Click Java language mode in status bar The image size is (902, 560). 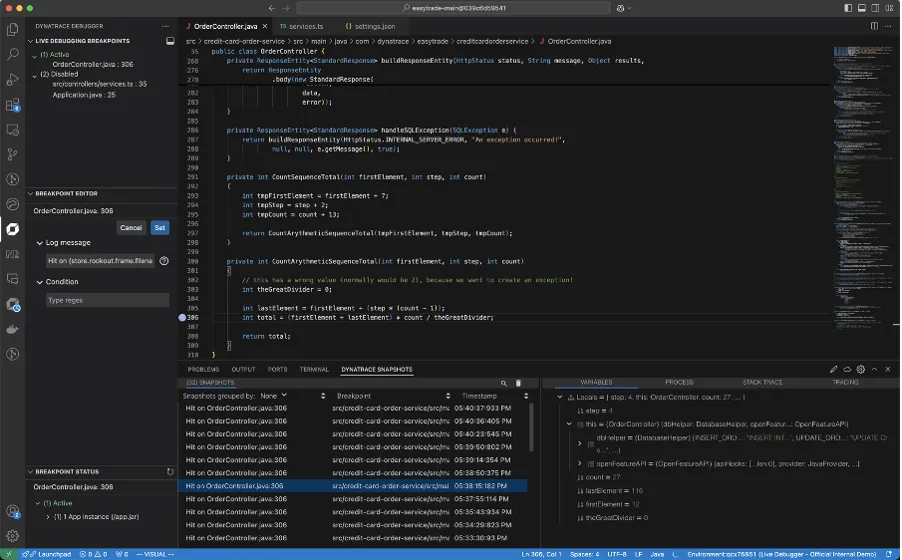tap(657, 554)
